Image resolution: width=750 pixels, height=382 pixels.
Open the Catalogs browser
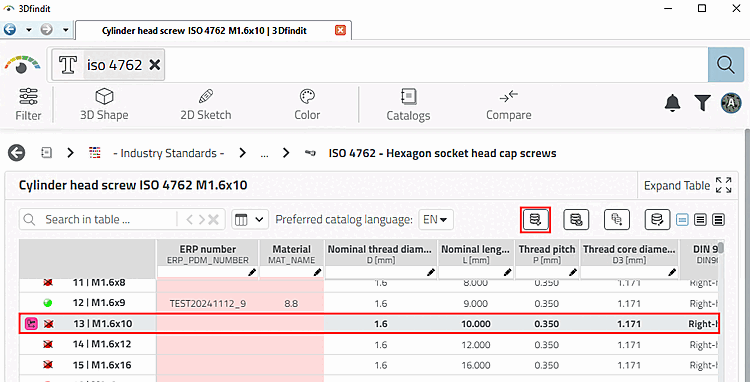(408, 105)
